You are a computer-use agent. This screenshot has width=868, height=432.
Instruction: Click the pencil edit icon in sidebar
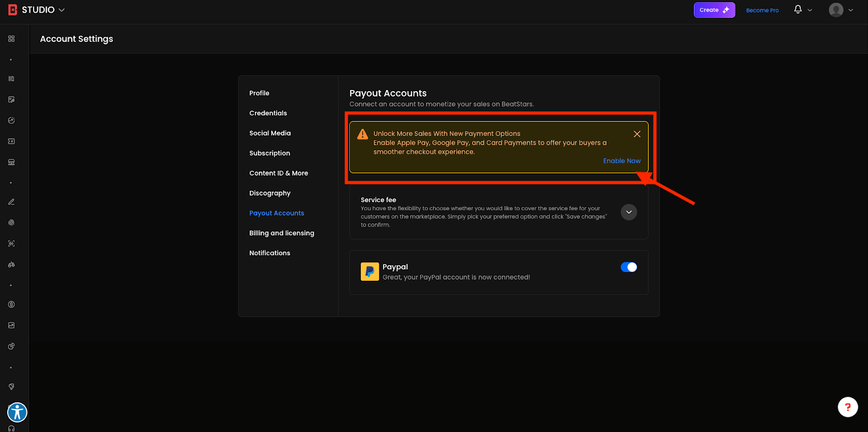point(11,202)
